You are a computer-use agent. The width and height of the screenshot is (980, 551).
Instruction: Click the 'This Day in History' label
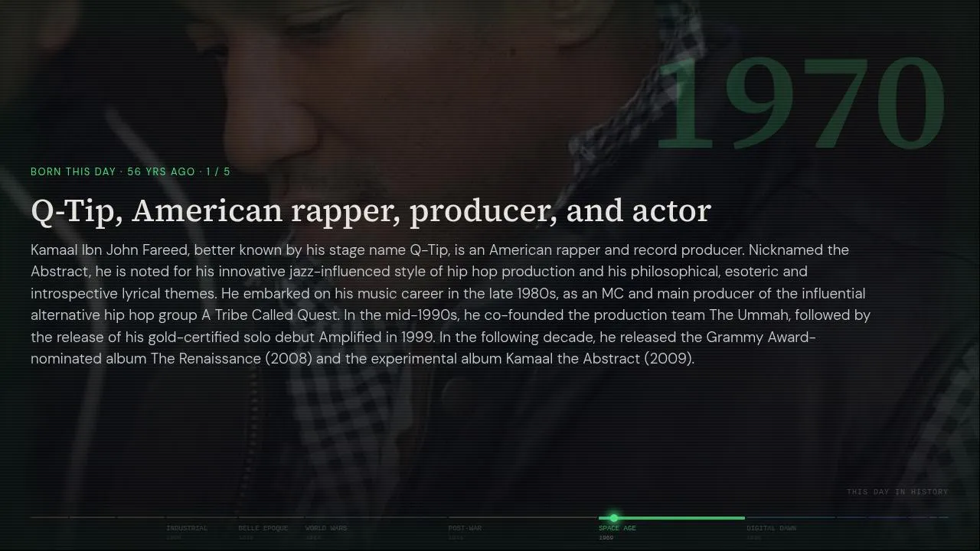[x=897, y=492]
